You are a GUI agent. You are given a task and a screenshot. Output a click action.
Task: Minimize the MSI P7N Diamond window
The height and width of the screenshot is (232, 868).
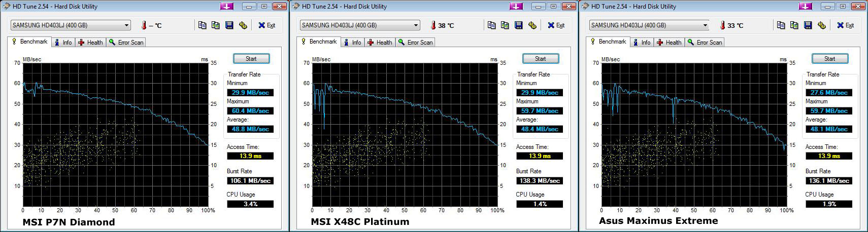pyautogui.click(x=249, y=6)
